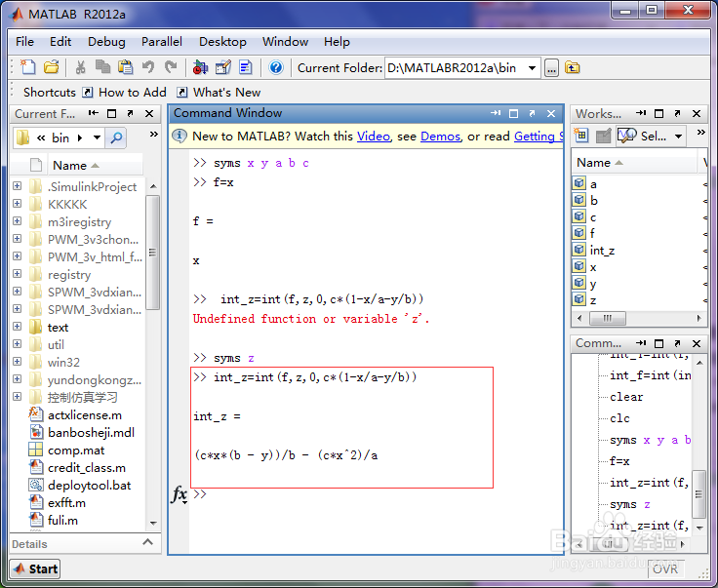Open the Profiler toolbar icon

point(246,67)
